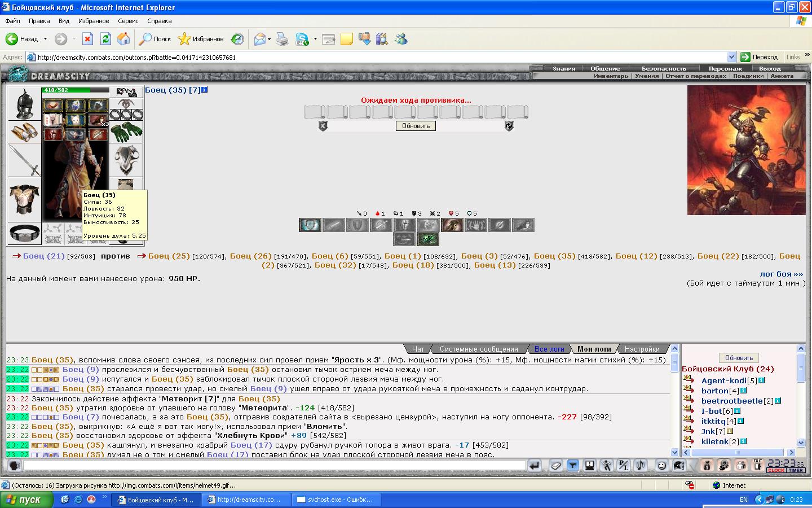Viewport: 812px width, 508px height.
Task: Select the green gloves equipment slot
Action: 126,133
